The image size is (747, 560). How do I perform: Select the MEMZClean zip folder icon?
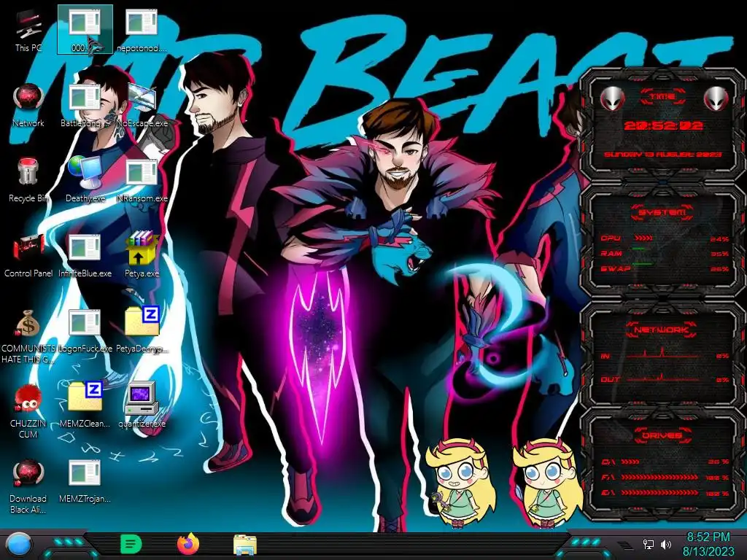(x=85, y=405)
